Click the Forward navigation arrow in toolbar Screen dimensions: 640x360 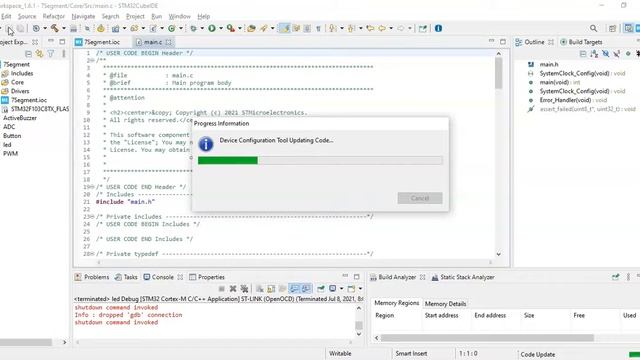[401, 28]
